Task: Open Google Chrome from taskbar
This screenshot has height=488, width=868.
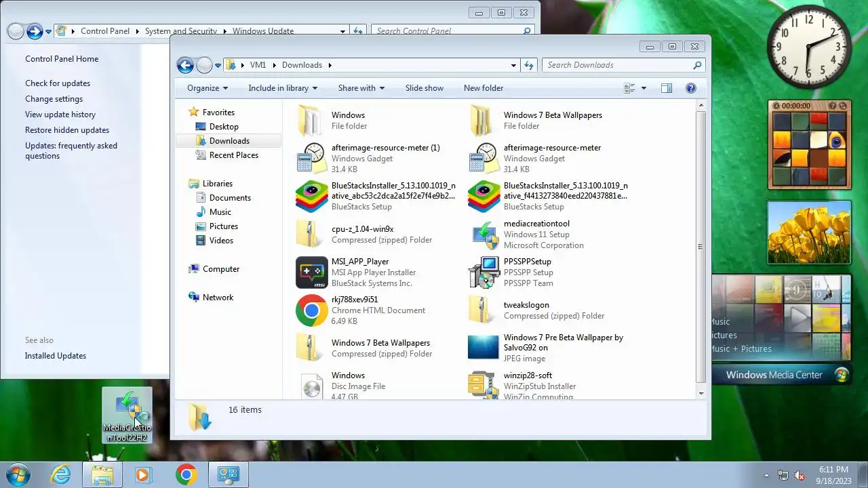Action: [x=186, y=474]
